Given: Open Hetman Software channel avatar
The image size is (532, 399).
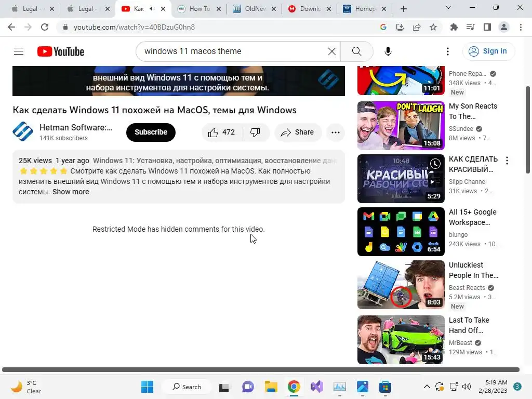Looking at the screenshot, I should tap(23, 131).
